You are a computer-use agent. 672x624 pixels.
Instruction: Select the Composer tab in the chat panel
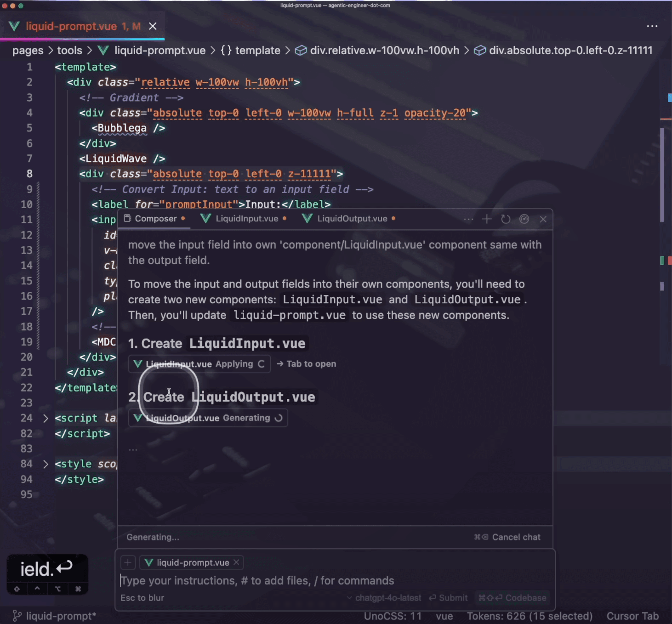pyautogui.click(x=154, y=219)
